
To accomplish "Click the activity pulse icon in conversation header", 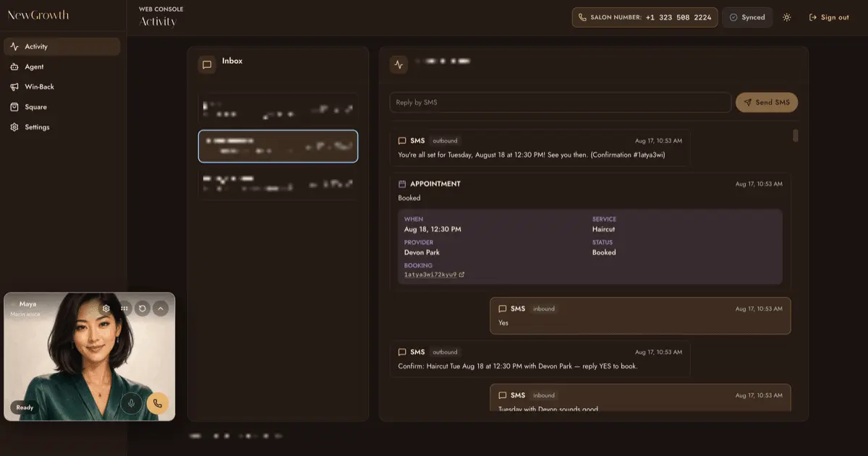I will [399, 64].
